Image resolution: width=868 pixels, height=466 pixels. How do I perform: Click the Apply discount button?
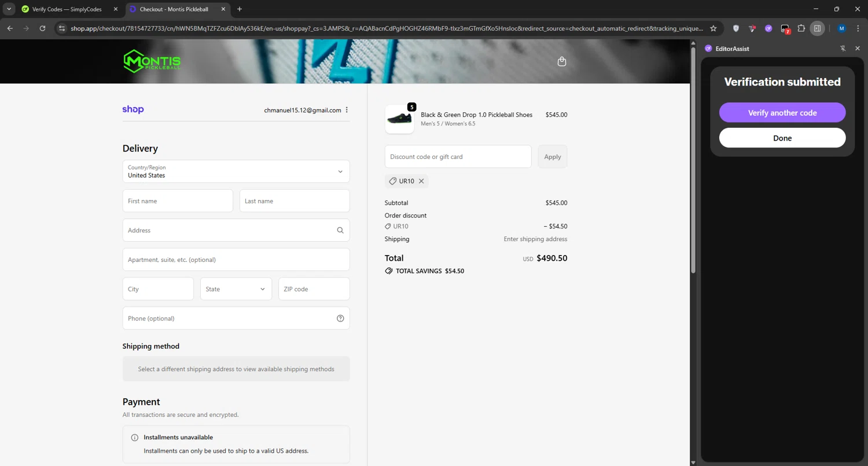553,157
